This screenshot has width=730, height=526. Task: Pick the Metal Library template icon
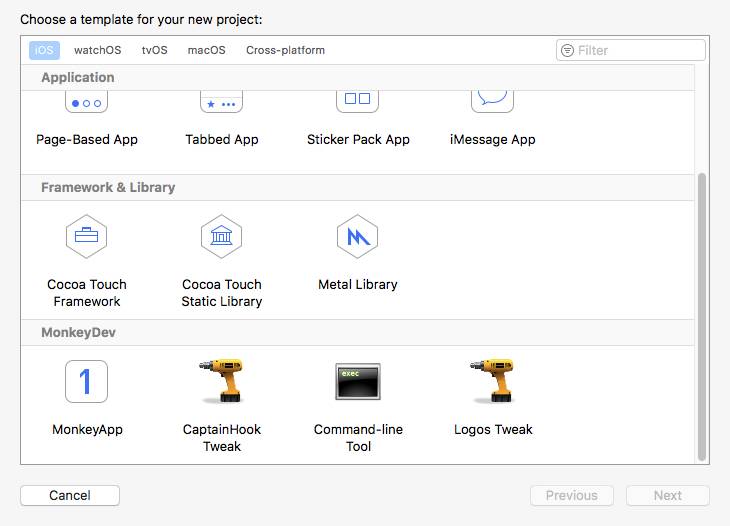coord(358,236)
